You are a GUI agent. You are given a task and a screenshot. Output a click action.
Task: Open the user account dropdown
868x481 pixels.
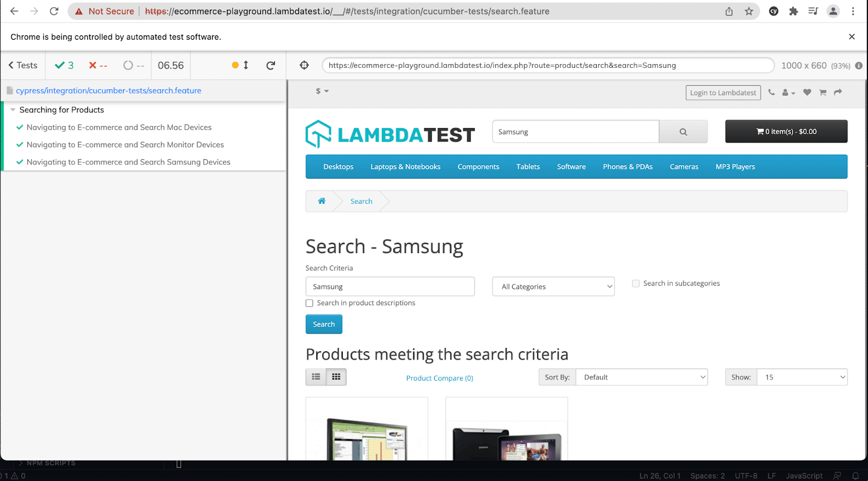click(x=788, y=93)
